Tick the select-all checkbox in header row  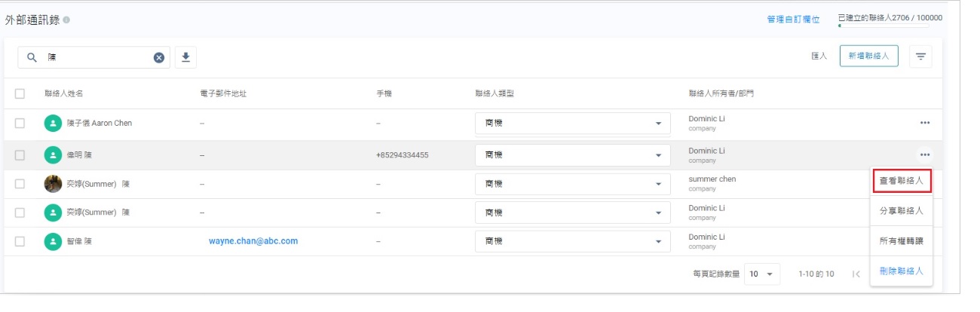point(20,94)
